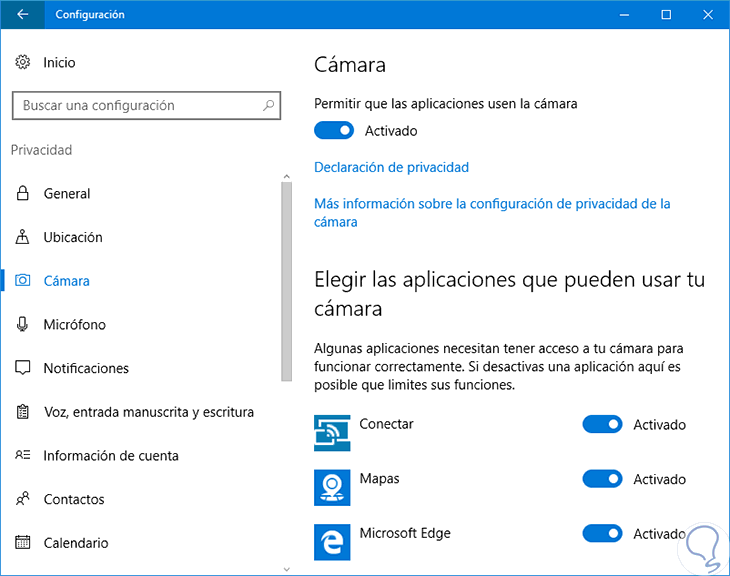This screenshot has width=730, height=576.
Task: Click the back arrow in title bar
Action: tap(23, 15)
